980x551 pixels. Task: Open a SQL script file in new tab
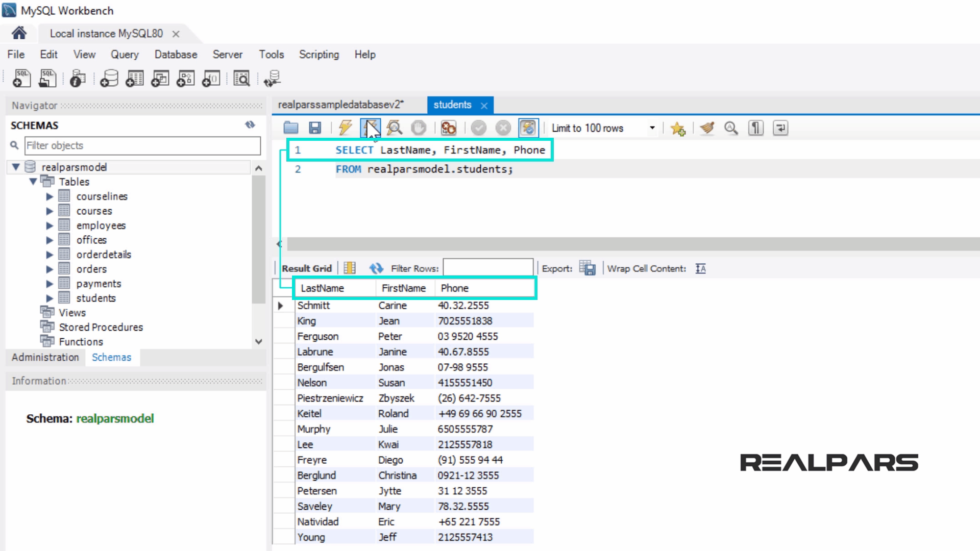click(x=46, y=79)
